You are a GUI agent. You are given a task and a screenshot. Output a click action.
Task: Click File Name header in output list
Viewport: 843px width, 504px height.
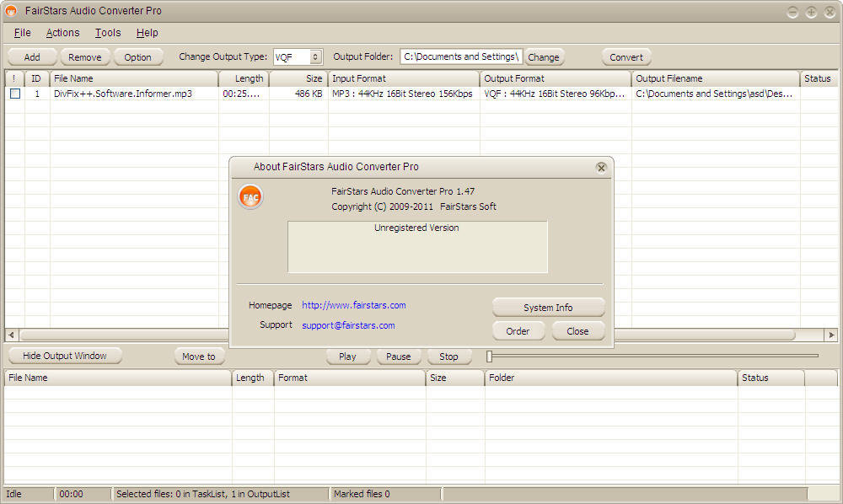(118, 378)
